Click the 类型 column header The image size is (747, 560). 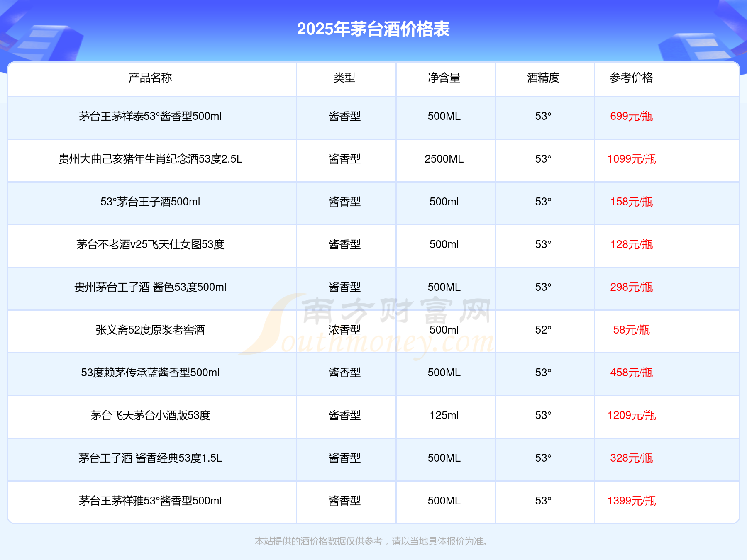click(344, 78)
